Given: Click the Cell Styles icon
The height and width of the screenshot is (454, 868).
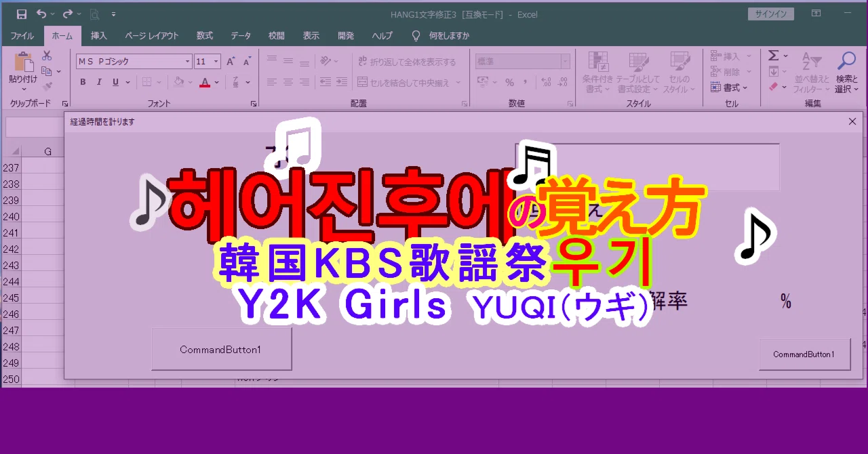Looking at the screenshot, I should (679, 62).
